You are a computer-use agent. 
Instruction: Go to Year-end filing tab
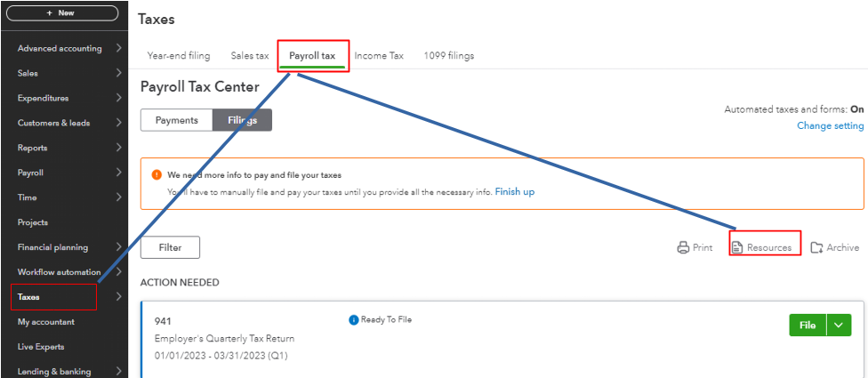[x=178, y=55]
